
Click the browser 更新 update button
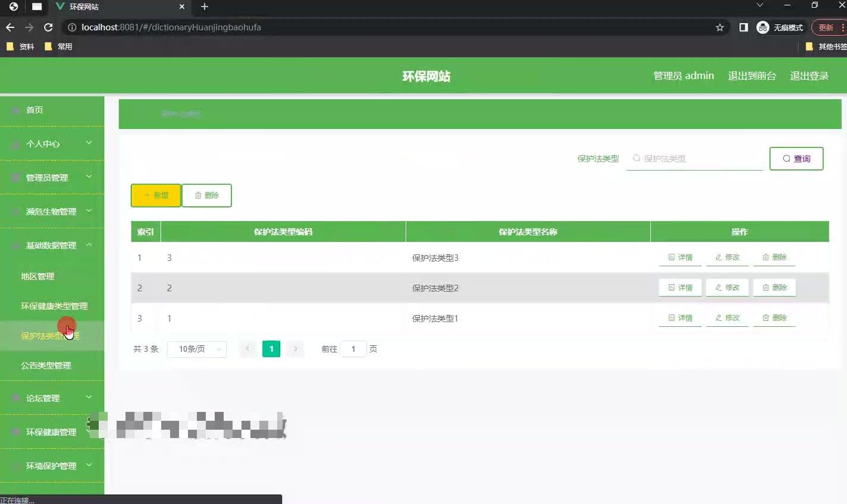pyautogui.click(x=829, y=27)
